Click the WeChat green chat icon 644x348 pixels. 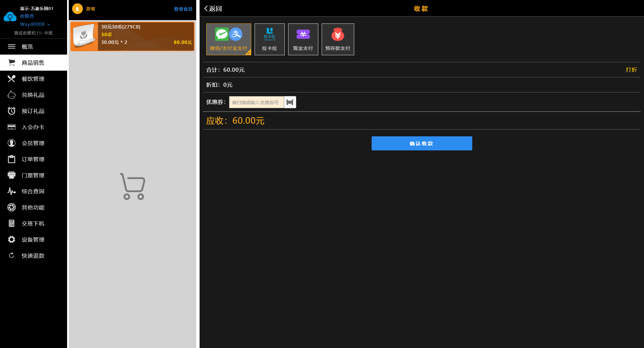pyautogui.click(x=222, y=34)
